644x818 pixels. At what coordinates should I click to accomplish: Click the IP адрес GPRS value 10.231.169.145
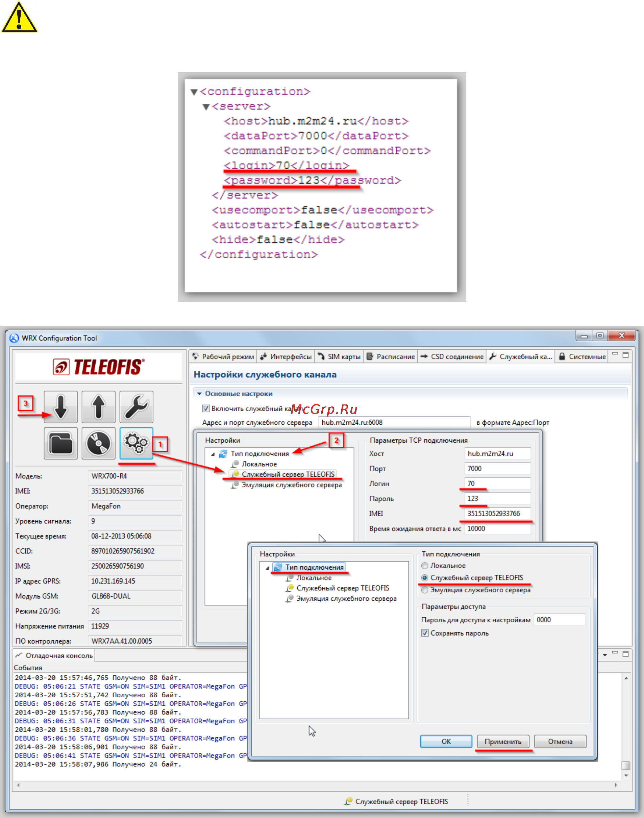coord(135,581)
